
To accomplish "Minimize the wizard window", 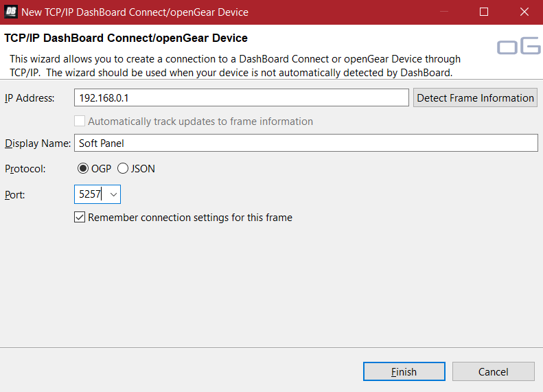I will [446, 12].
